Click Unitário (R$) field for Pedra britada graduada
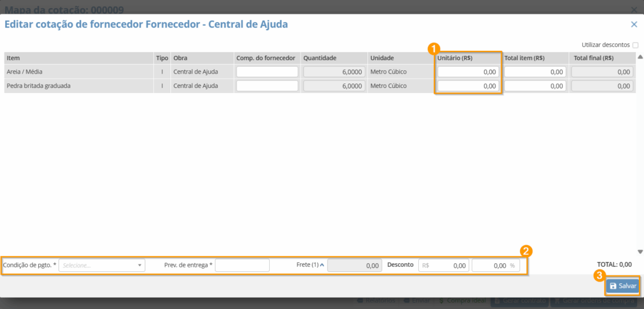Viewport: 644px width, 309px height. pos(469,86)
